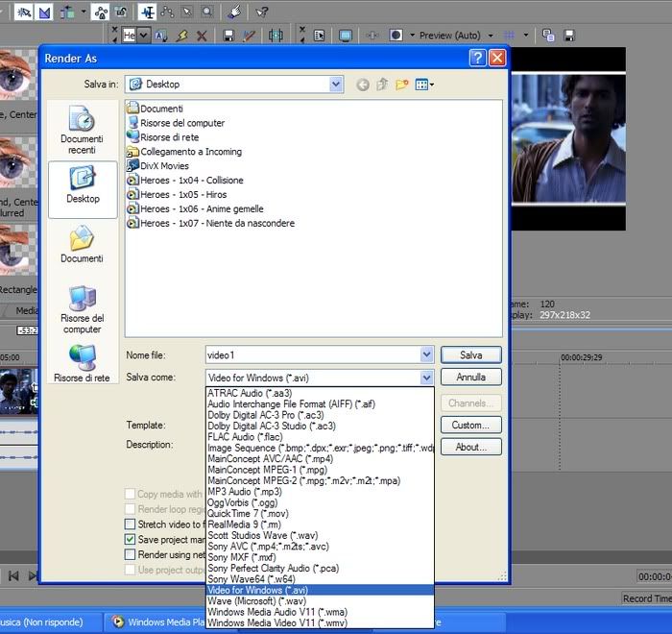Select 'Heroes - 1x07 - Niente da nascondere'
Viewport: 672px width, 634px height.
coord(211,223)
